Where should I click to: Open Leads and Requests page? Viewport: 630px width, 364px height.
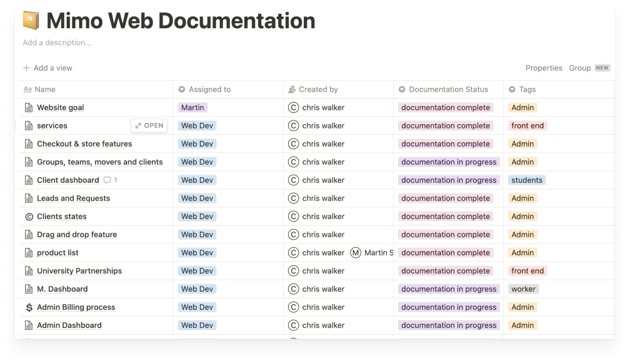coord(74,199)
